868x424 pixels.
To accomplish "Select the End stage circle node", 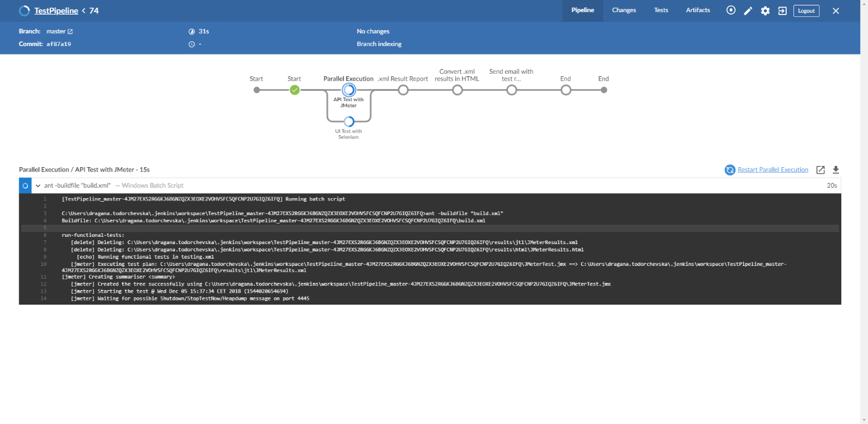I will click(x=566, y=90).
